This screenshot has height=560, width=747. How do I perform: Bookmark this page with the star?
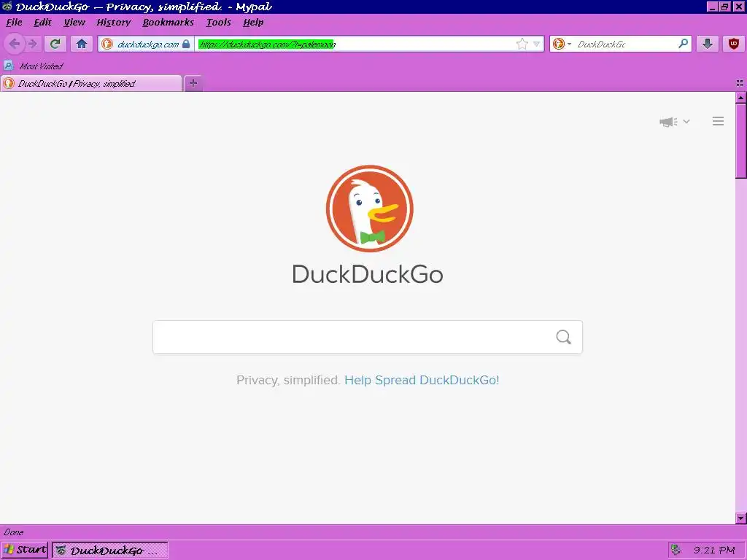[522, 44]
